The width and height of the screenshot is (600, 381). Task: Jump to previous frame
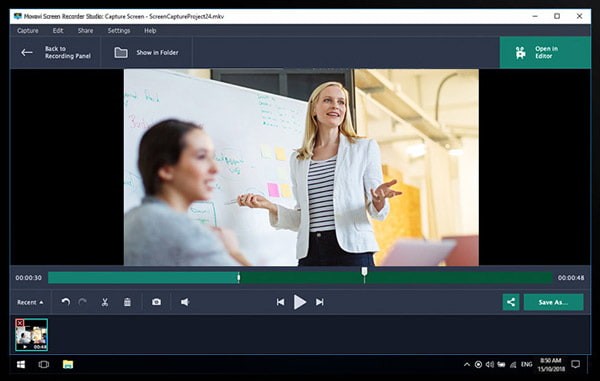280,302
